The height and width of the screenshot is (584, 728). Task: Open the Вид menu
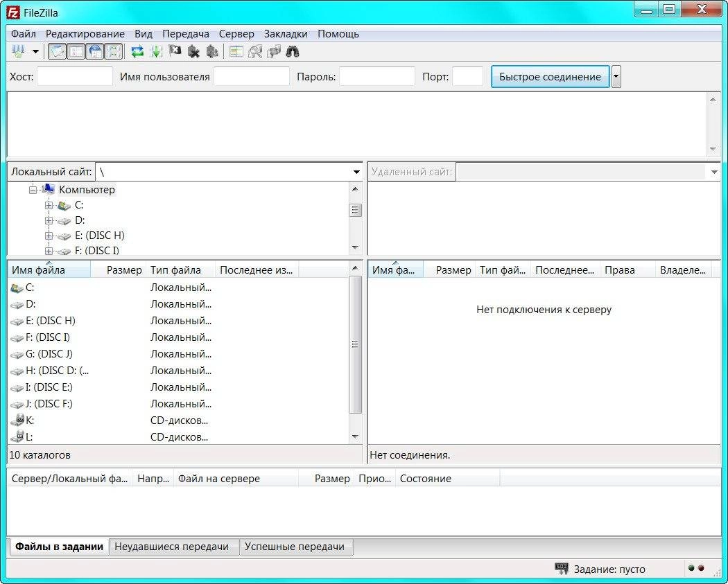point(144,34)
